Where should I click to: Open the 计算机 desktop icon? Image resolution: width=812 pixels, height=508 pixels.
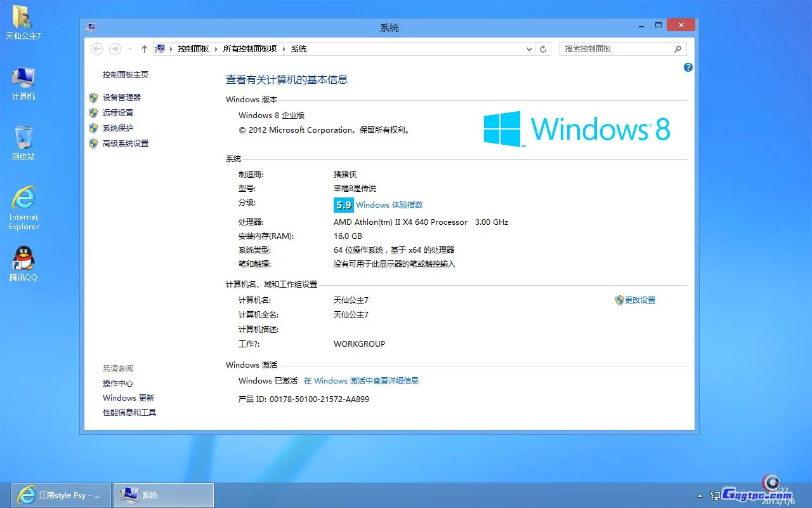[23, 79]
